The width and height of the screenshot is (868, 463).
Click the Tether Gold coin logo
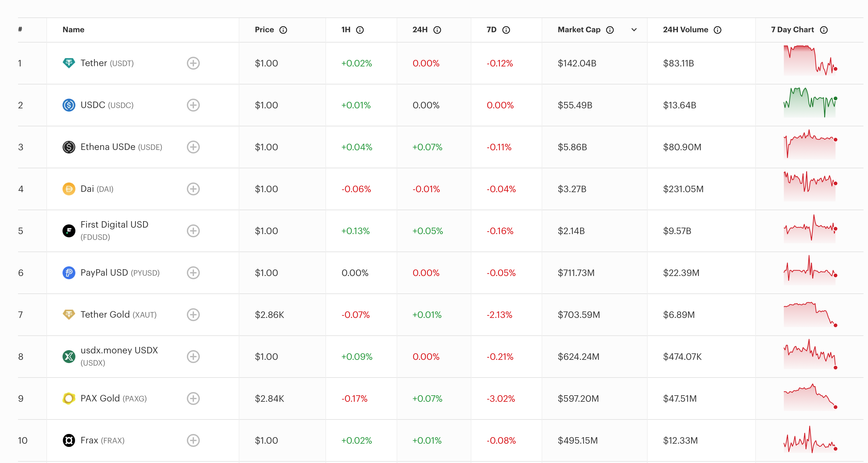69,315
